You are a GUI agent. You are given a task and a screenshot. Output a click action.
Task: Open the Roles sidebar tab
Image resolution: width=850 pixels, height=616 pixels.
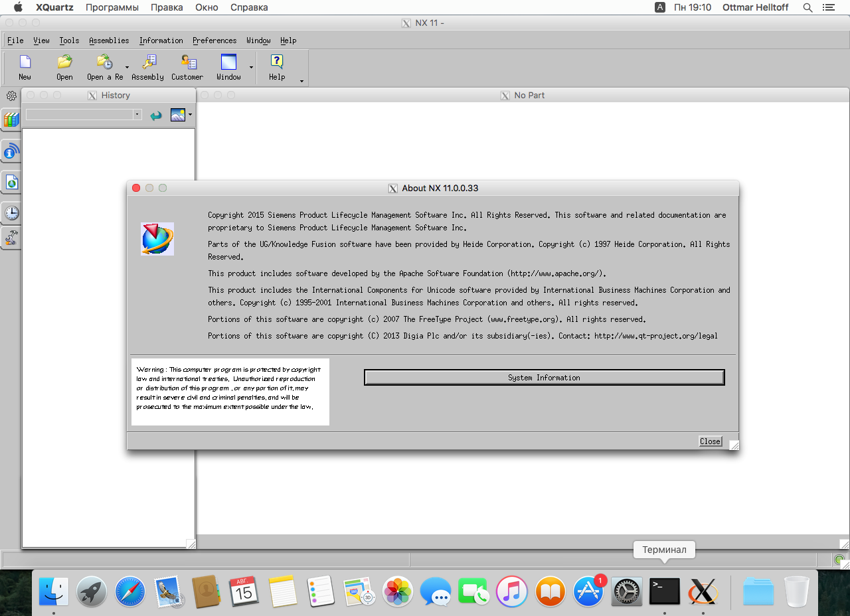point(11,237)
